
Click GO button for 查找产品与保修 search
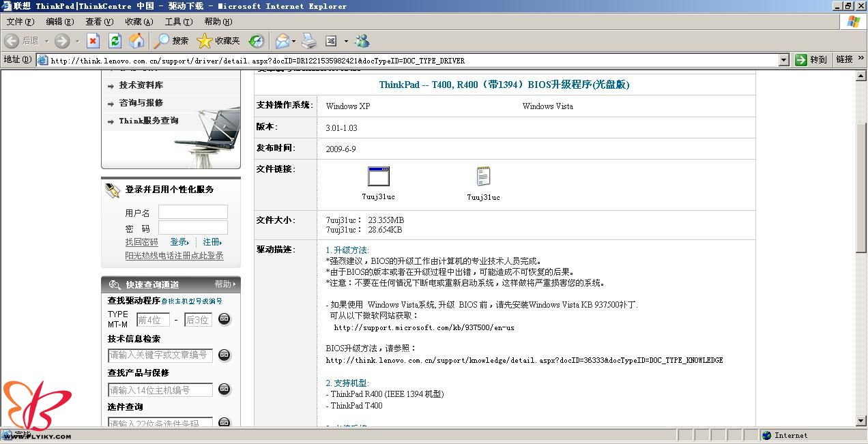point(224,389)
